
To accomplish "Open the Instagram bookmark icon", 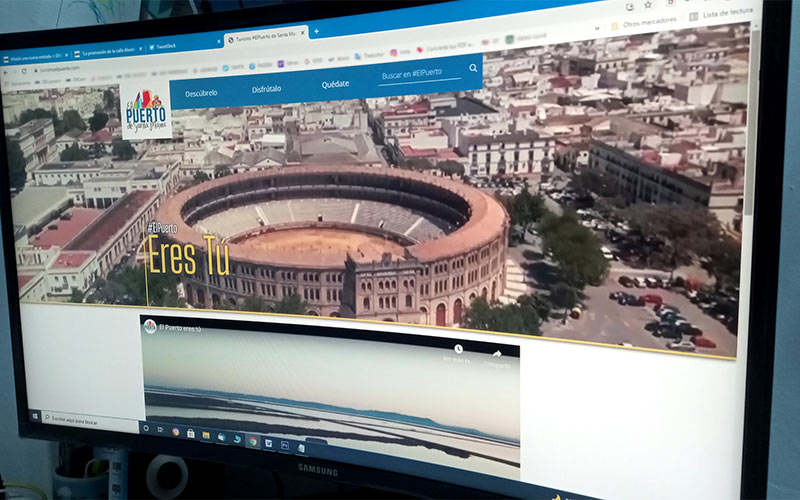I will coord(394,53).
